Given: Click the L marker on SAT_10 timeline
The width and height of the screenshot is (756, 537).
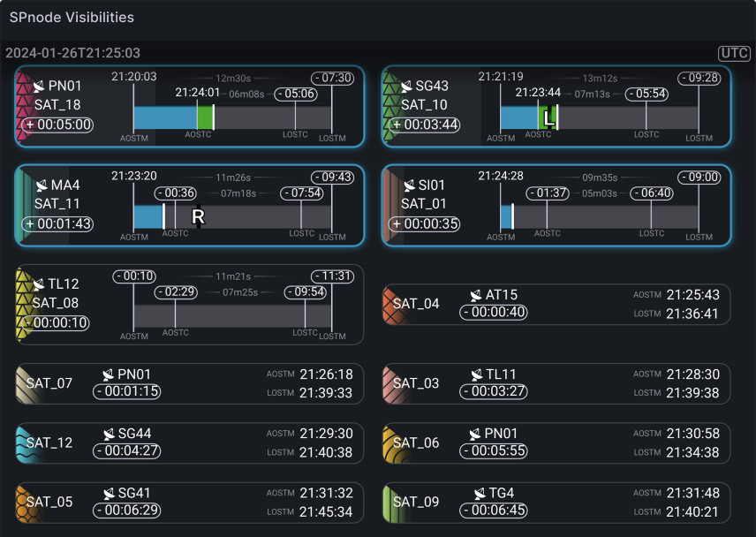Looking at the screenshot, I should pyautogui.click(x=548, y=117).
